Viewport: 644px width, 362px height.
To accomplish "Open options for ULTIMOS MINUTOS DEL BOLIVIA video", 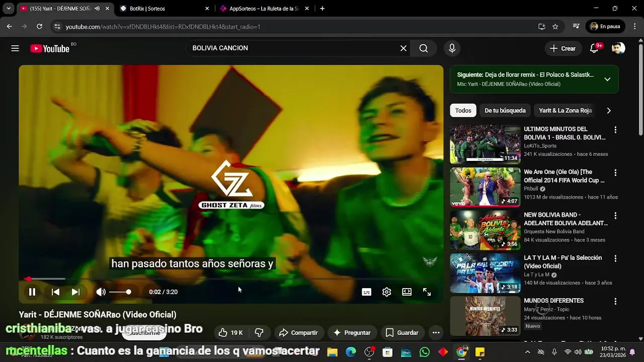I will point(615,130).
